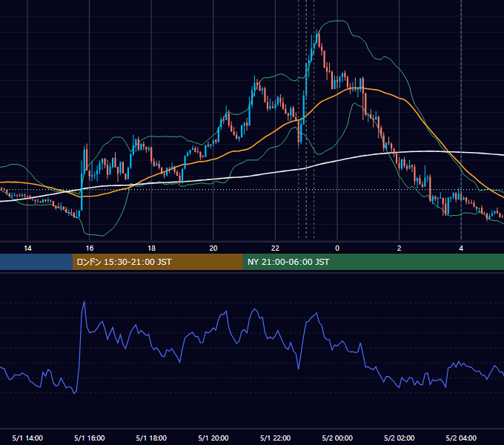Click the oscillator's highest spike at 16:00
504x445 pixels.
[x=84, y=303]
